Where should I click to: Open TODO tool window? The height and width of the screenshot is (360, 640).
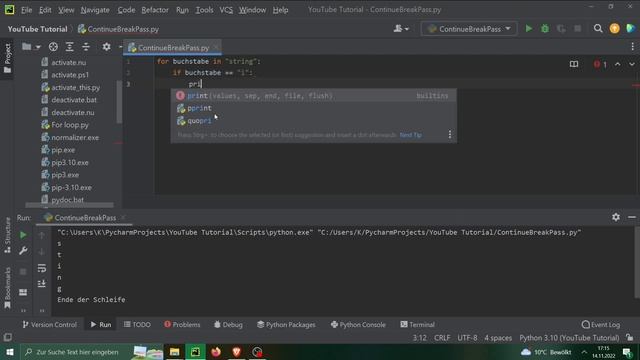(x=137, y=325)
